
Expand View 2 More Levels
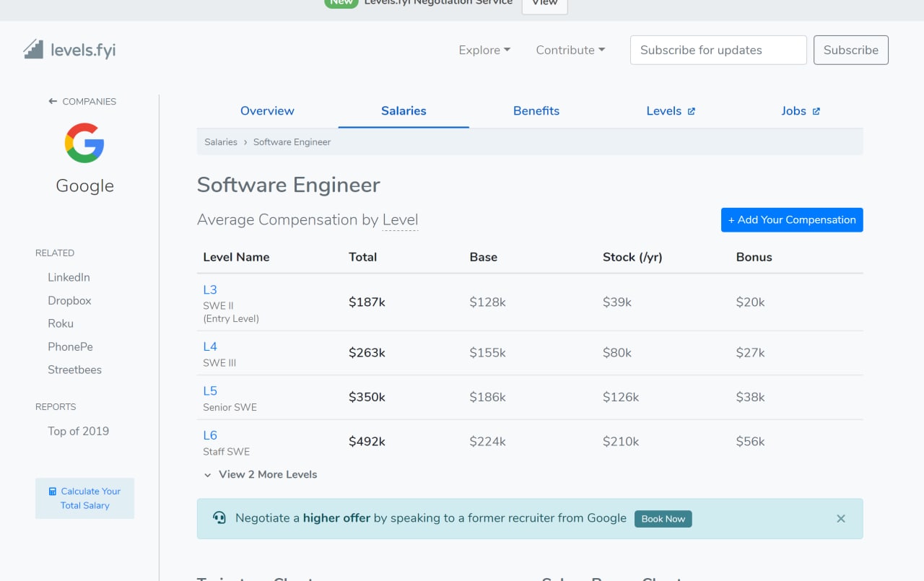coord(261,474)
